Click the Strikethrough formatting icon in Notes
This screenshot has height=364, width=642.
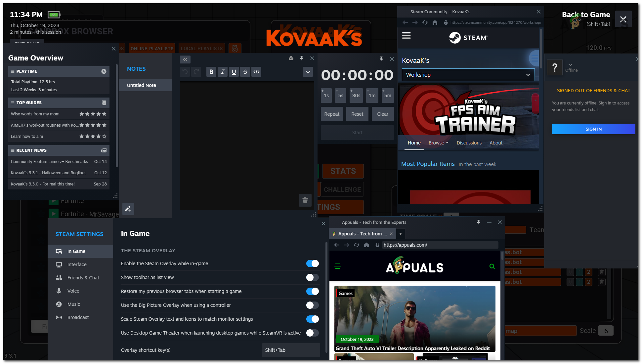(245, 72)
